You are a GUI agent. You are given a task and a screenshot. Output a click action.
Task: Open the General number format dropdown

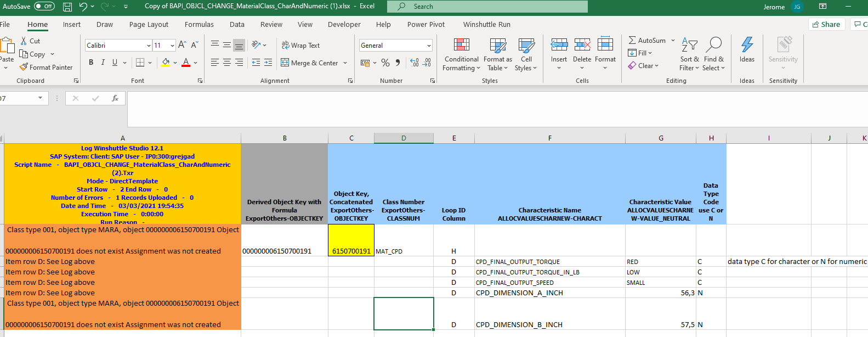429,46
